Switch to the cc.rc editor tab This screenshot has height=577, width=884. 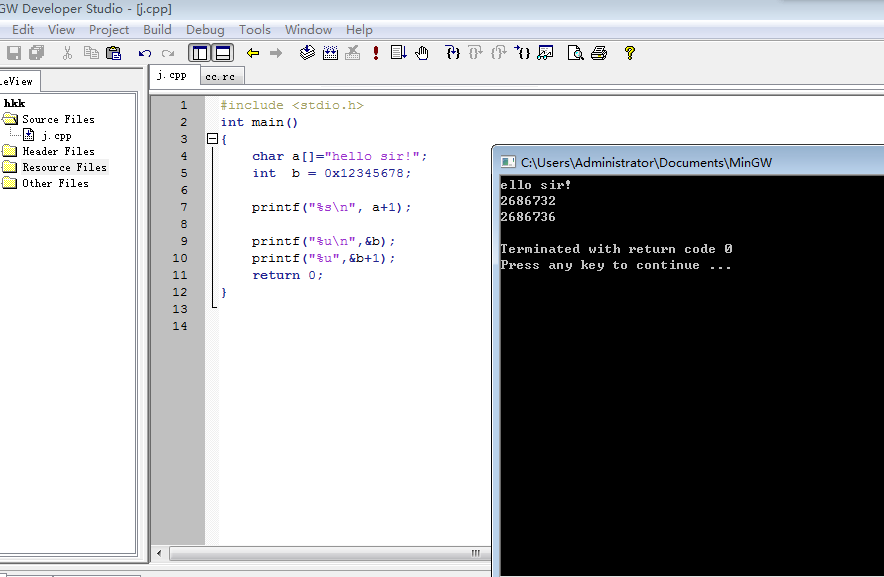click(x=221, y=77)
